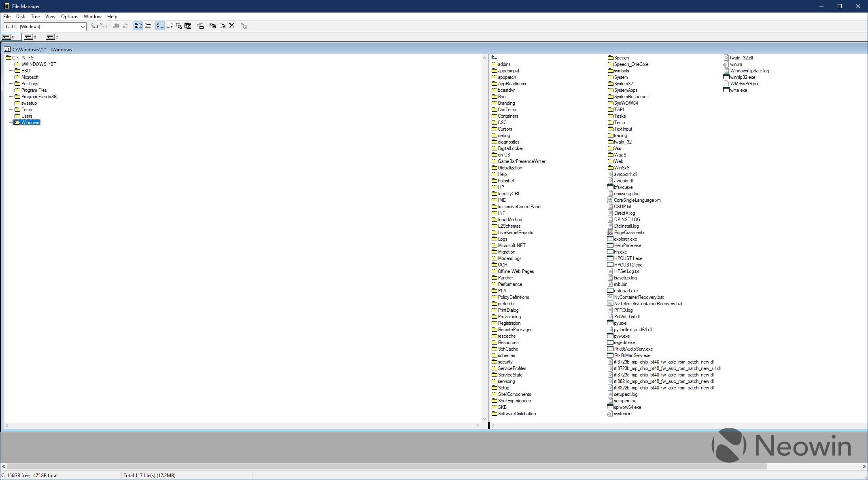Click the copy files toolbar icon

tap(212, 26)
